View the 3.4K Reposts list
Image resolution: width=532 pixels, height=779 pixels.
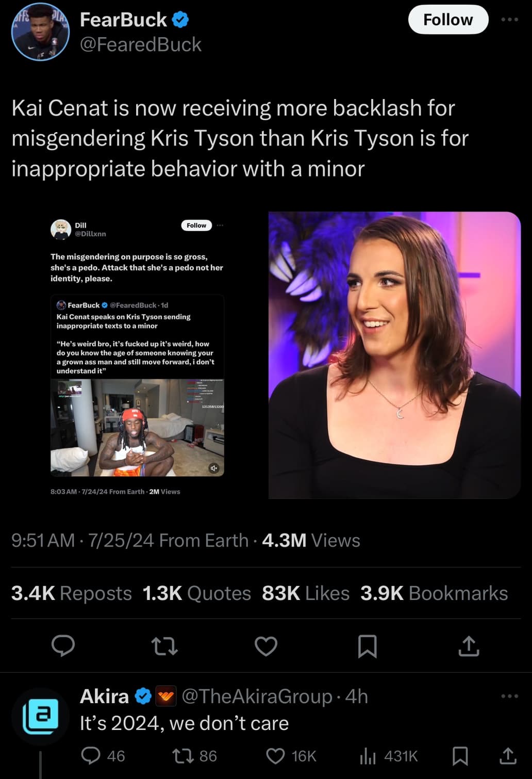(72, 593)
